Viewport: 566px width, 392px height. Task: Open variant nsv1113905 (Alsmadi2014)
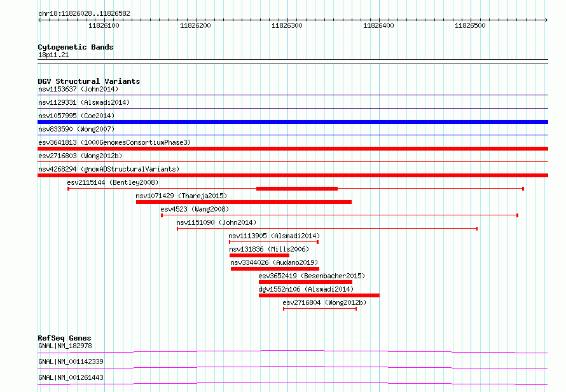click(274, 236)
